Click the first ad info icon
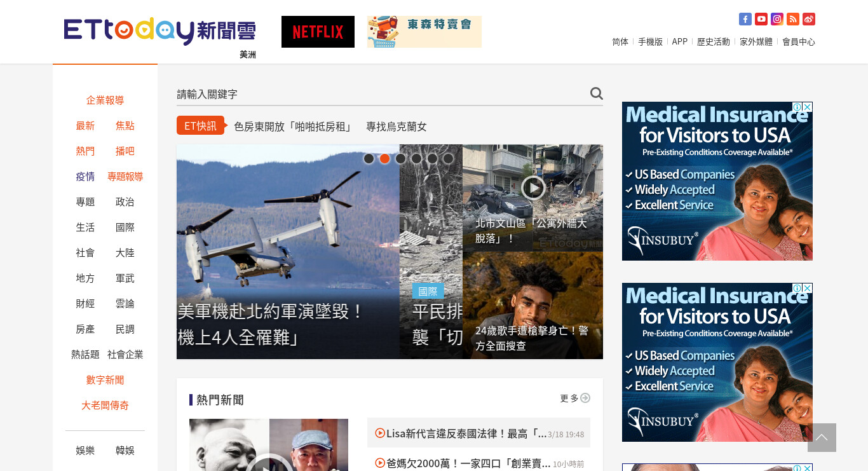Image resolution: width=868 pixels, height=471 pixels. pos(798,107)
